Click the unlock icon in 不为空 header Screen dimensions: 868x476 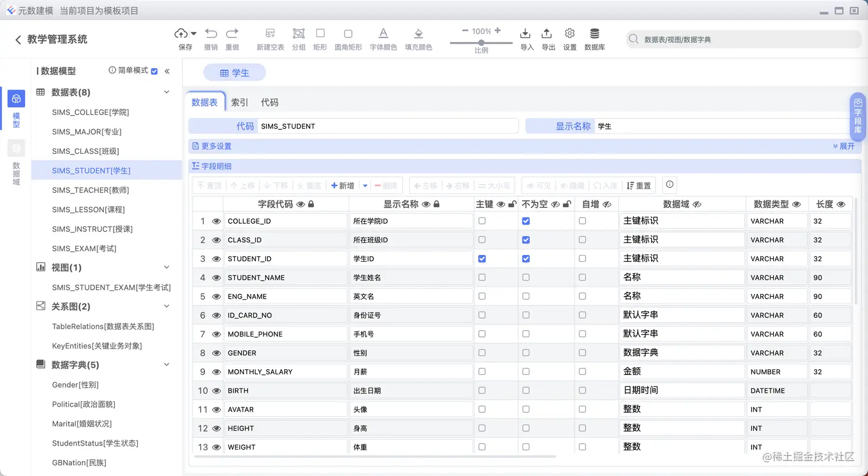tap(567, 204)
